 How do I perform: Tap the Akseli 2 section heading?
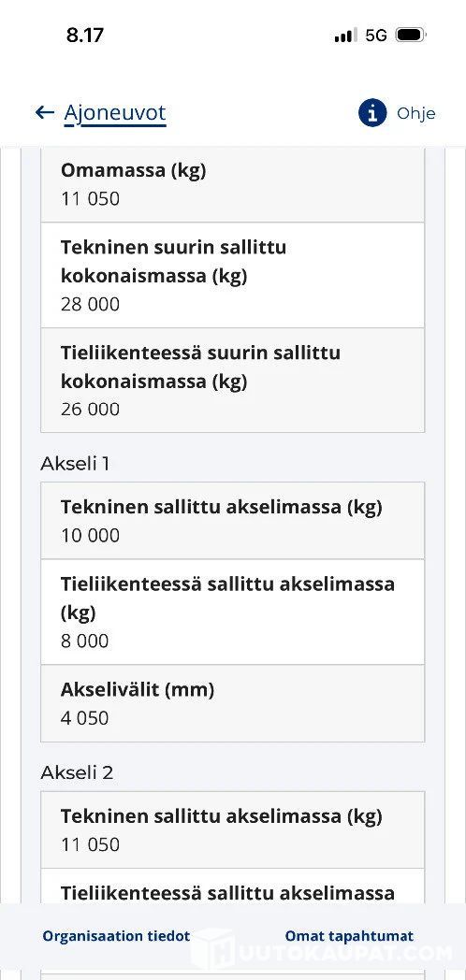[77, 772]
